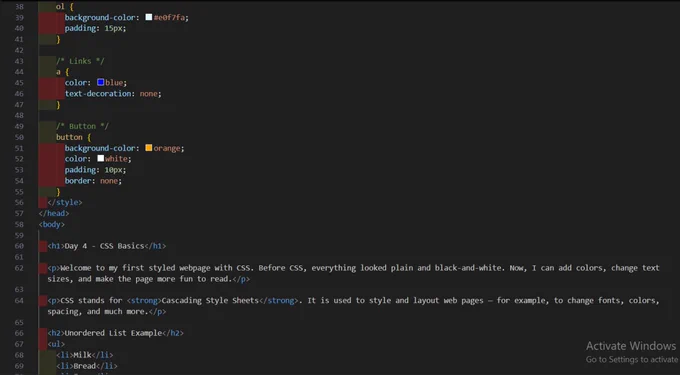Click the text-decoration property

(98, 94)
